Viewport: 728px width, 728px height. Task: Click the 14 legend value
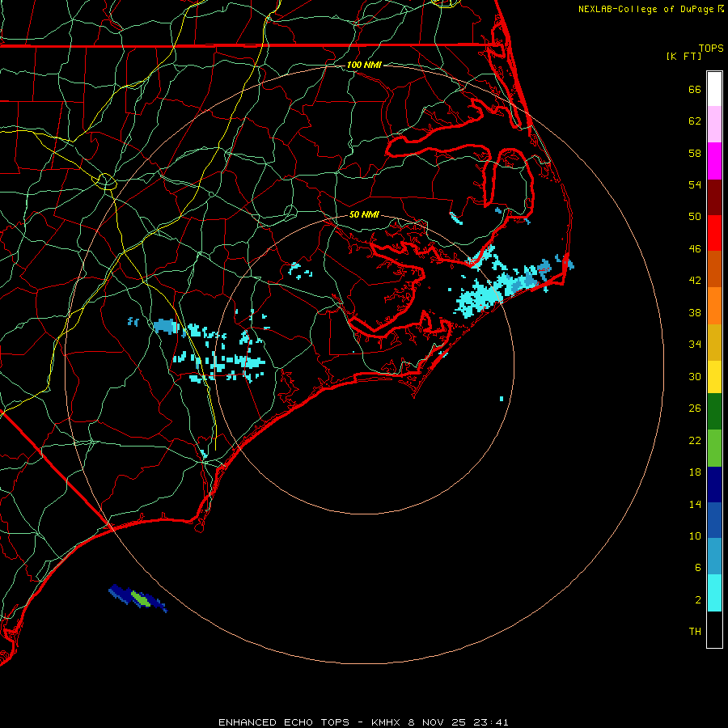(695, 504)
